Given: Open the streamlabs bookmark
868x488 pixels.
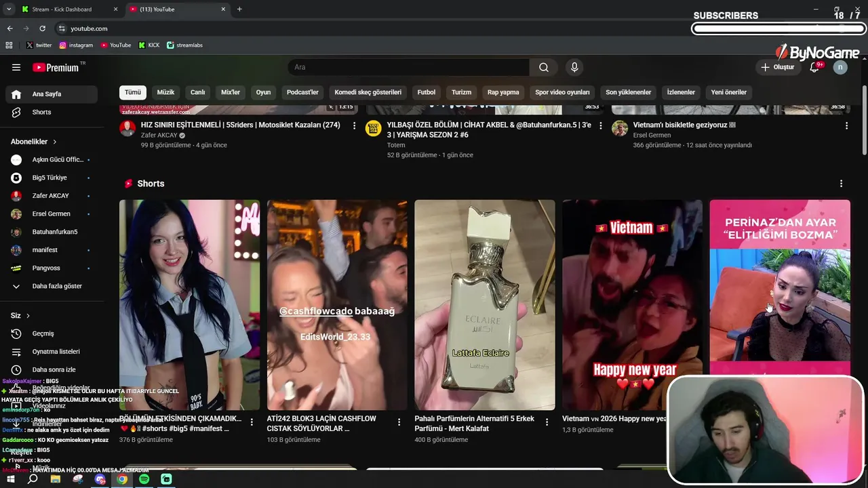Looking at the screenshot, I should (184, 45).
